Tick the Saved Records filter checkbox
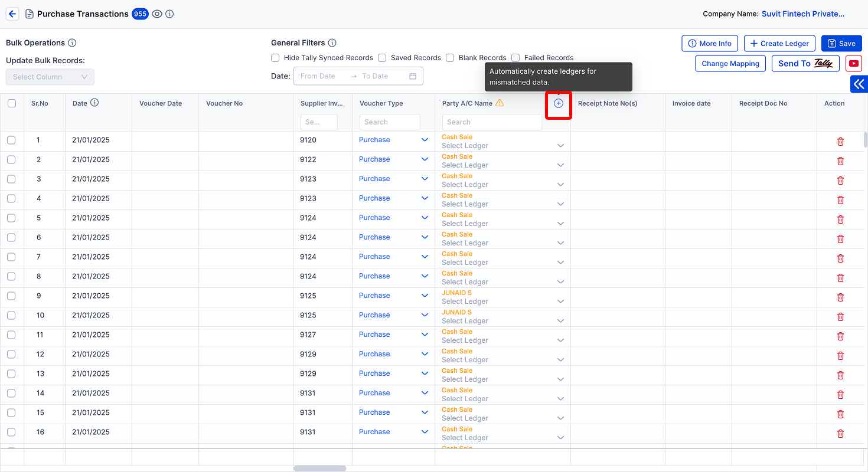 tap(382, 58)
